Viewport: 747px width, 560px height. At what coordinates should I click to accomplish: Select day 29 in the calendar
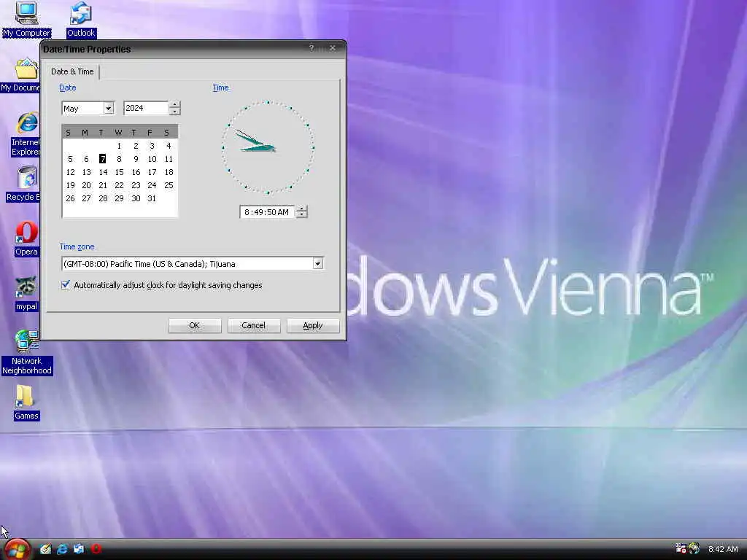119,198
